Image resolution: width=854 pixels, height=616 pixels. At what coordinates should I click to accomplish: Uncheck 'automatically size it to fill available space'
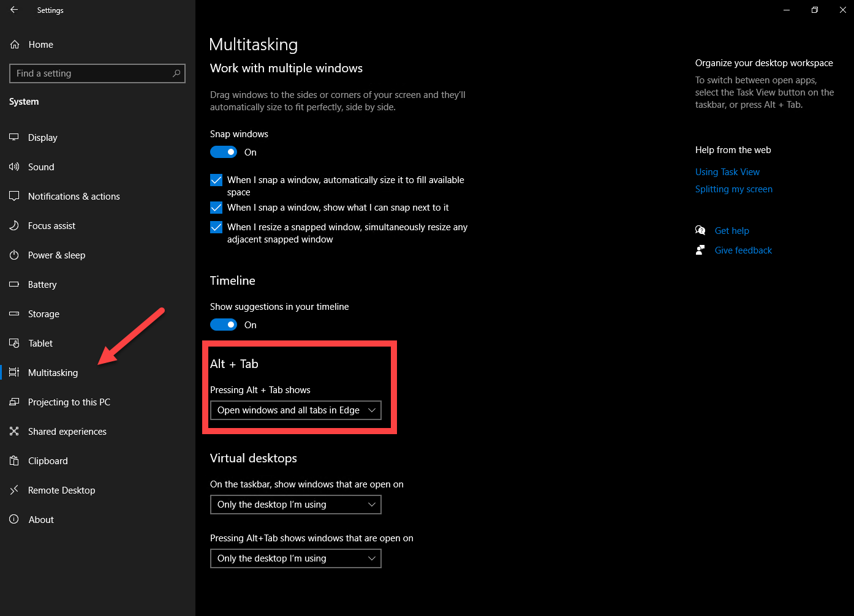click(x=216, y=180)
